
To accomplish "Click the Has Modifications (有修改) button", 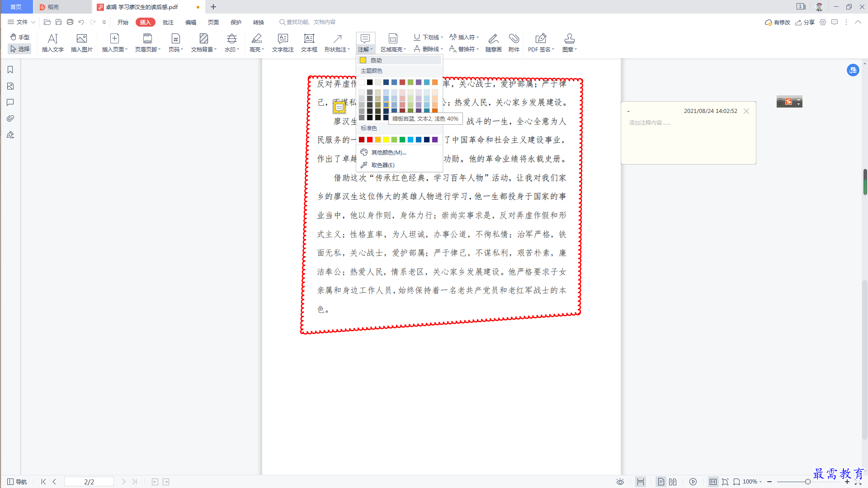I will click(778, 22).
